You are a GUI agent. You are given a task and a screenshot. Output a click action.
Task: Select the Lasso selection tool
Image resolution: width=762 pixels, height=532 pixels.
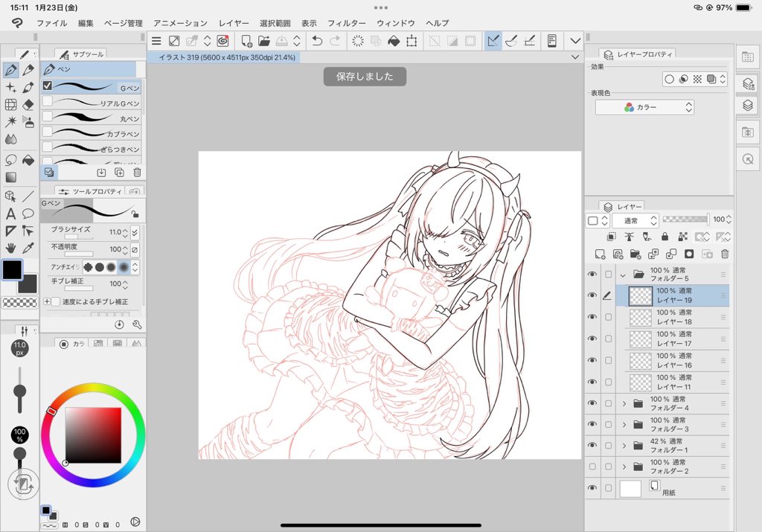click(x=10, y=160)
